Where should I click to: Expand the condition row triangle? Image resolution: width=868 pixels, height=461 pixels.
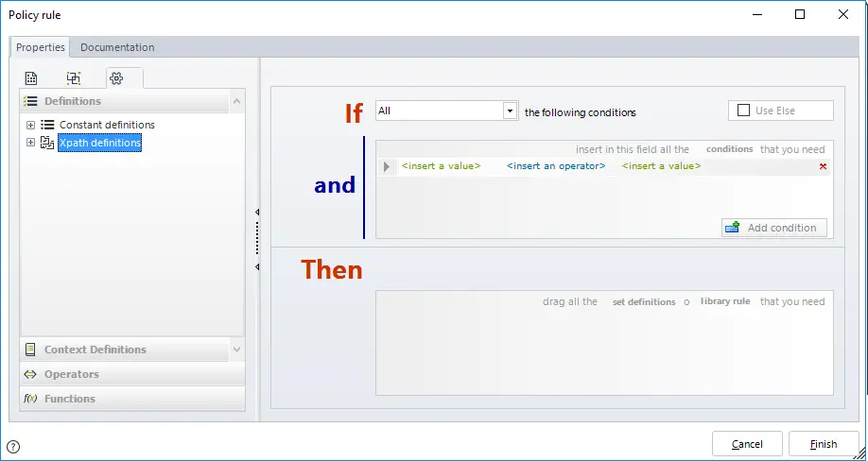387,166
